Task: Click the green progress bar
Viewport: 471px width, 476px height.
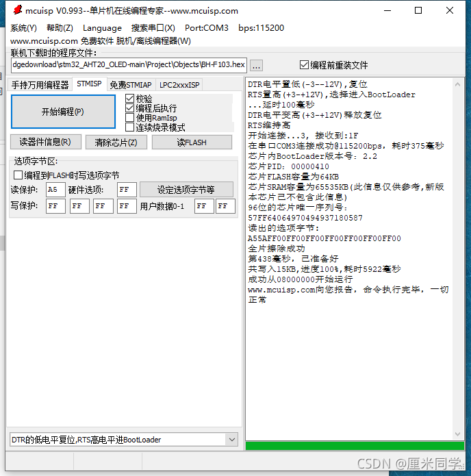Action: (x=355, y=446)
